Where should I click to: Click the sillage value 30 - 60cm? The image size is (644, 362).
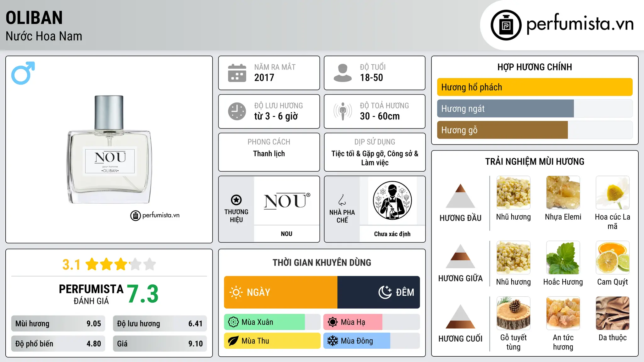click(380, 116)
